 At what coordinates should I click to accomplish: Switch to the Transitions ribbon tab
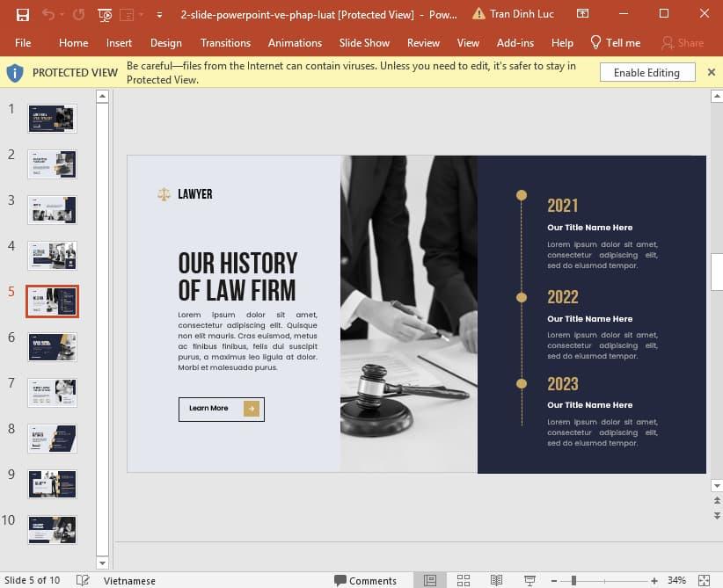tap(225, 42)
